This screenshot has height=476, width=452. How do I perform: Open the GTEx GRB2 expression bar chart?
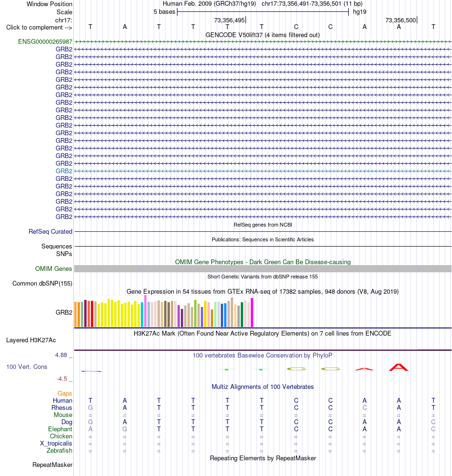[164, 311]
